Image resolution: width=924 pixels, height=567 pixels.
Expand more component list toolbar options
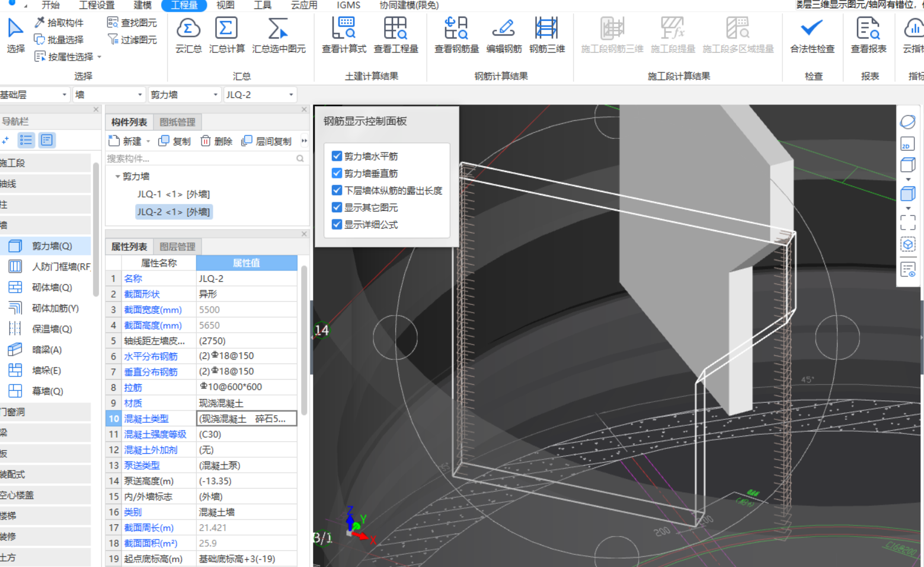click(x=304, y=141)
